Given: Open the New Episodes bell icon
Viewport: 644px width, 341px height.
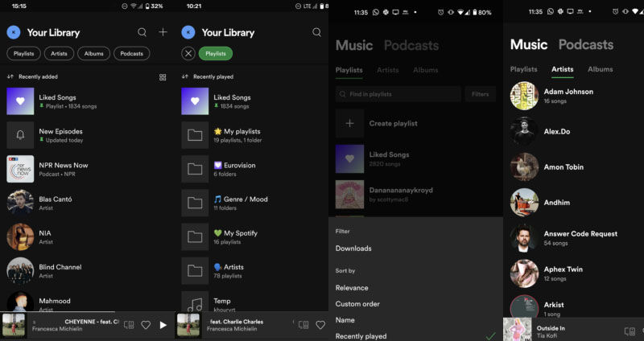Looking at the screenshot, I should pos(20,135).
